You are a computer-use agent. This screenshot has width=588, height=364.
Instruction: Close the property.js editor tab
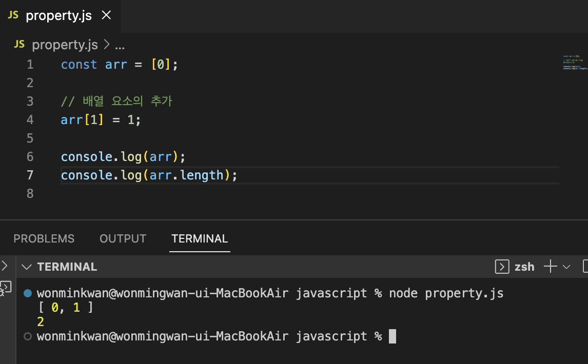(x=107, y=15)
